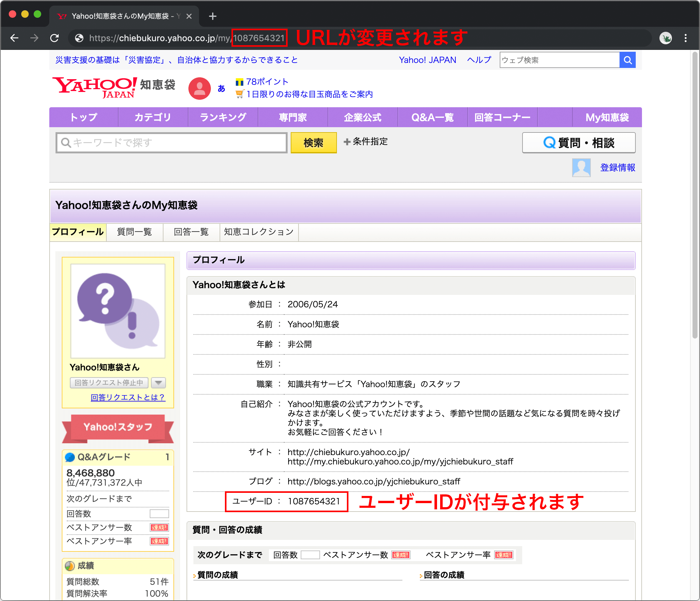Click the 次のグレードまで 回答数 progress box
The height and width of the screenshot is (601, 700).
(310, 555)
